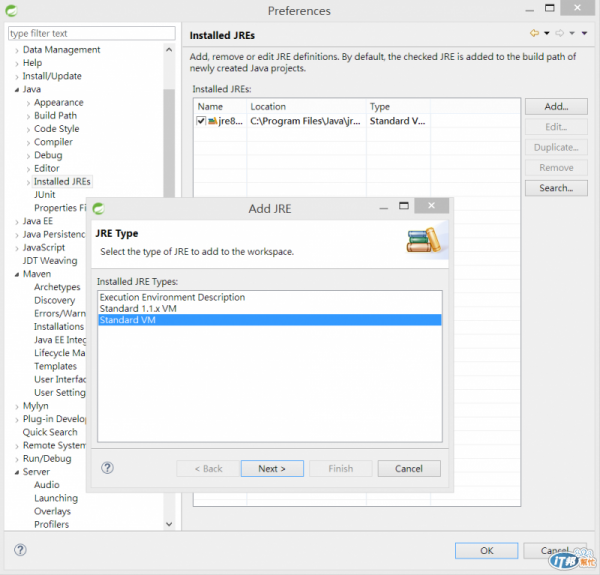Open the forward history dropdown arrow
This screenshot has height=575, width=600.
572,33
